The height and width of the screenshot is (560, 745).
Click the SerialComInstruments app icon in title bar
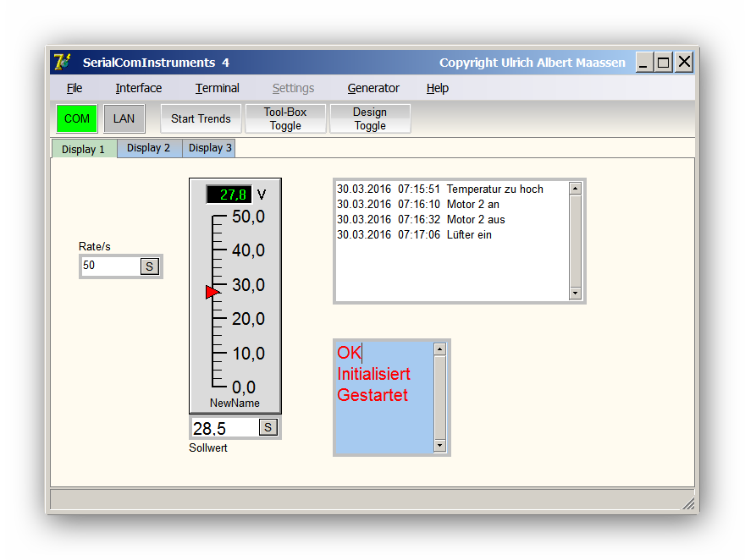click(x=63, y=62)
